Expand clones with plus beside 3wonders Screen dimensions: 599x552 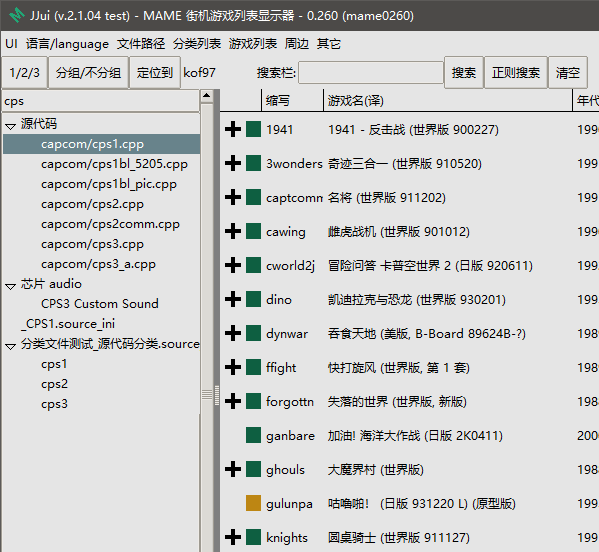click(233, 163)
